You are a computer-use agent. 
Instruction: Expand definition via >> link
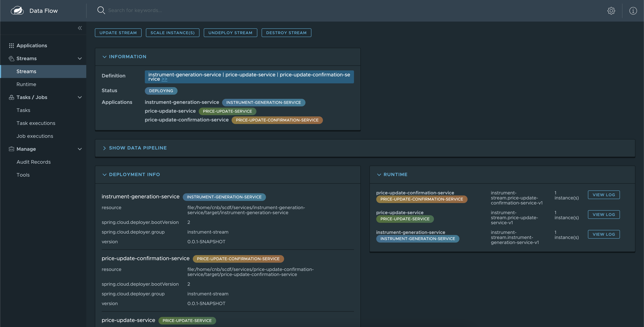[164, 79]
